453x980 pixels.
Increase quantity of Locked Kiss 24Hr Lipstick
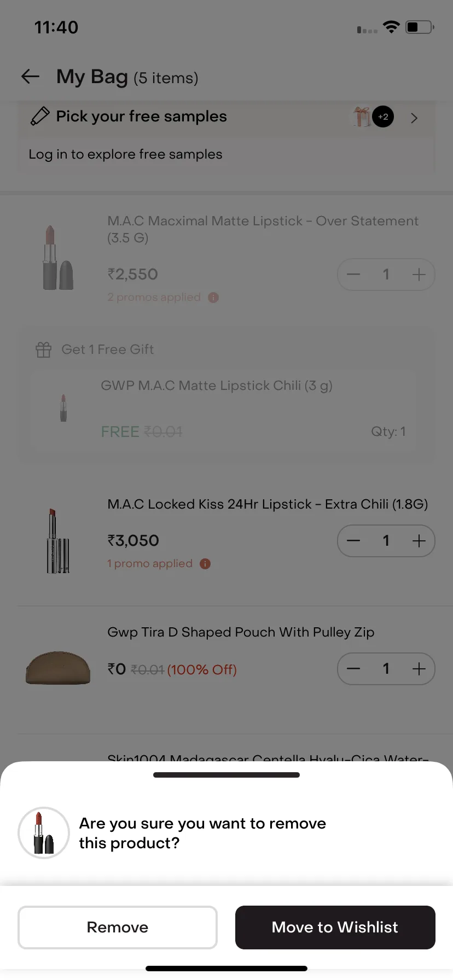coord(419,541)
